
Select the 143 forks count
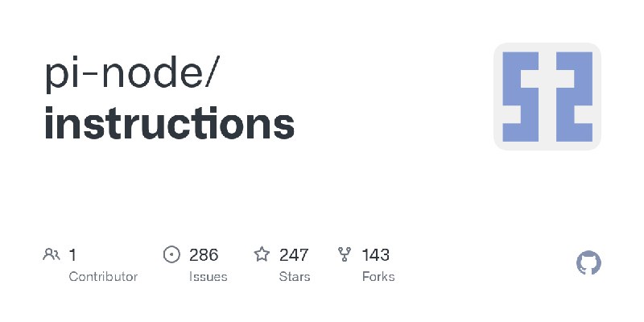point(375,255)
